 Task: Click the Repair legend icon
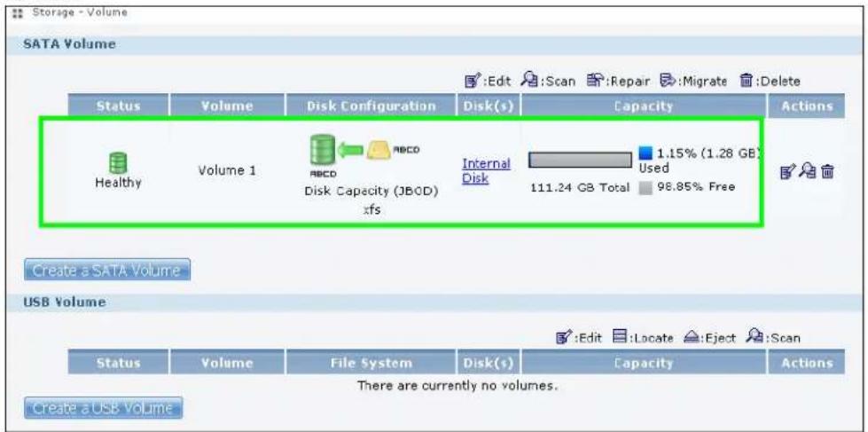[595, 81]
